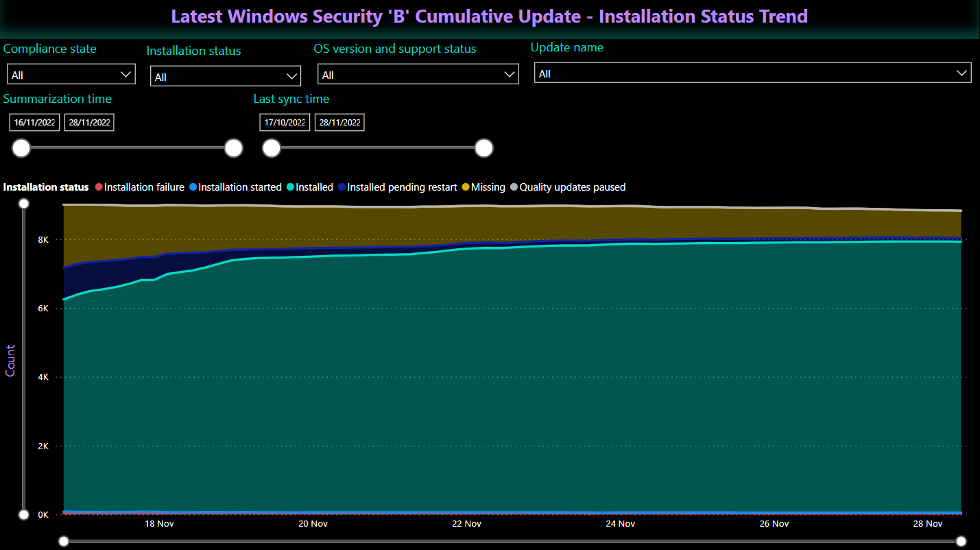This screenshot has height=550, width=980.
Task: Select Quality updates paused legend marker
Action: coord(514,187)
